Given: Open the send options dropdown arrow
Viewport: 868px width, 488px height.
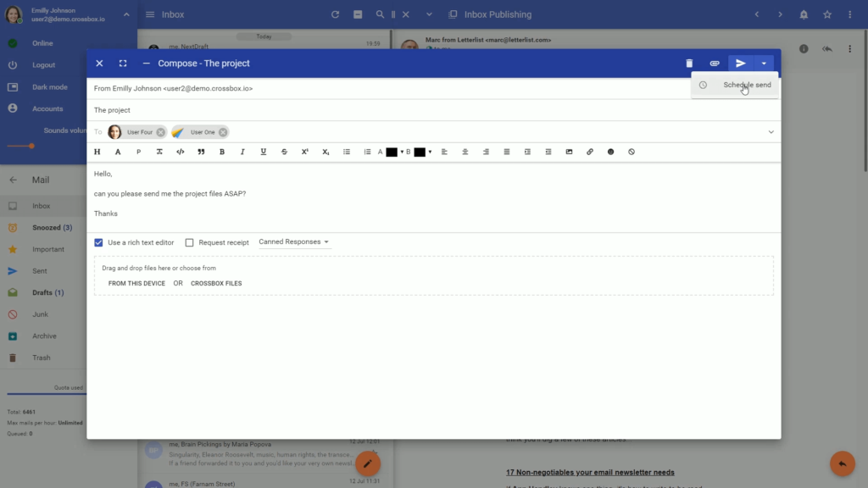Looking at the screenshot, I should [764, 64].
